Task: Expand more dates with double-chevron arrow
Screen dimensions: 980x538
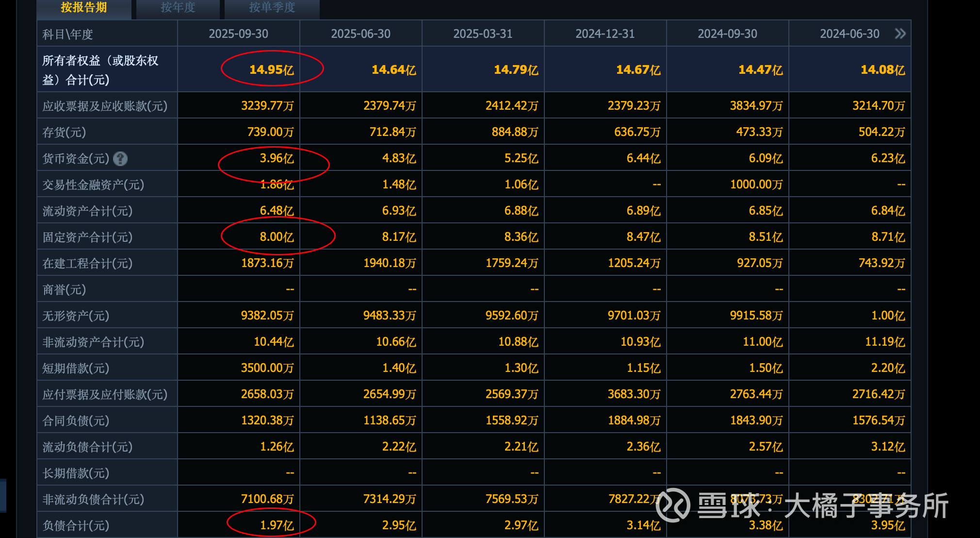Action: (x=900, y=34)
